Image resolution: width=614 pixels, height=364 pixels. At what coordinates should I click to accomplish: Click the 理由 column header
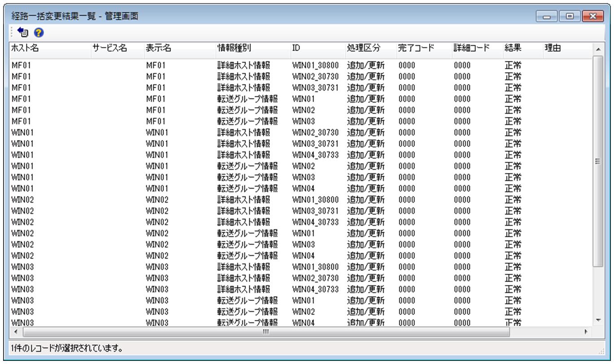click(567, 48)
